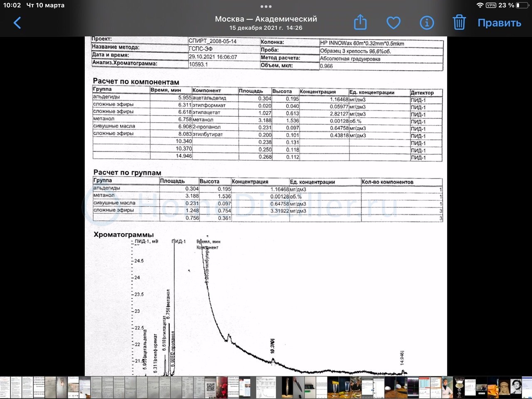Open the QR code thumbnail in the filmstrip
This screenshot has width=532, height=399.
pyautogui.click(x=210, y=387)
